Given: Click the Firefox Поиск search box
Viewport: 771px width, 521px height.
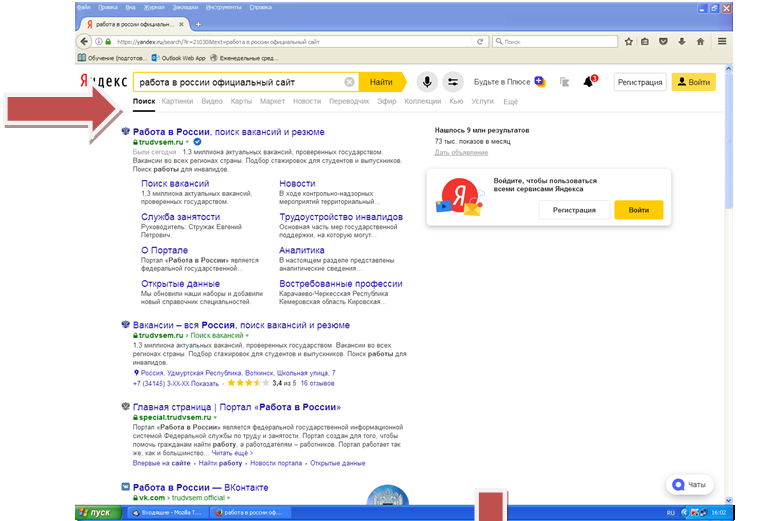Looking at the screenshot, I should [555, 42].
